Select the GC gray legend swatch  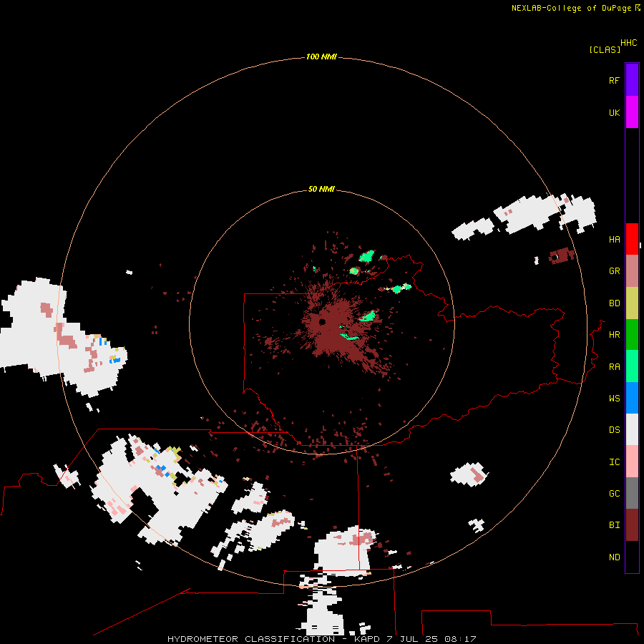(x=632, y=493)
